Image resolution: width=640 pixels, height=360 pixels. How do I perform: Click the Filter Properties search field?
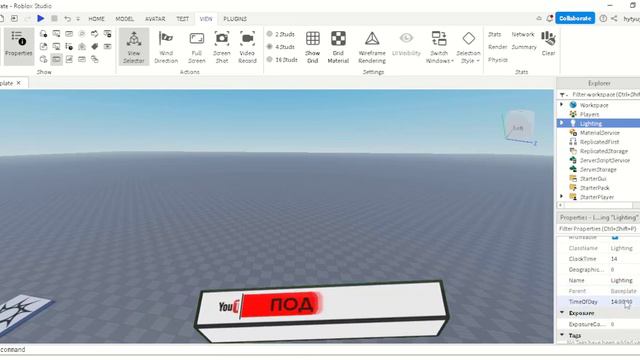[x=598, y=229]
